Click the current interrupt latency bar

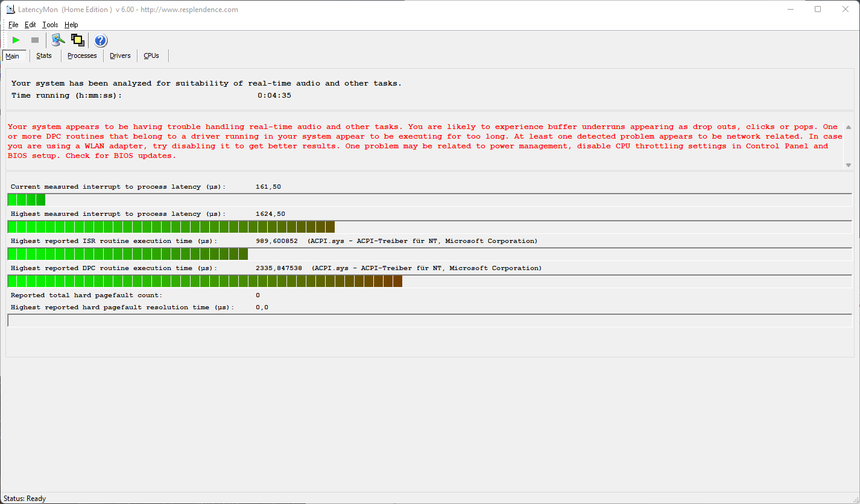tap(429, 200)
